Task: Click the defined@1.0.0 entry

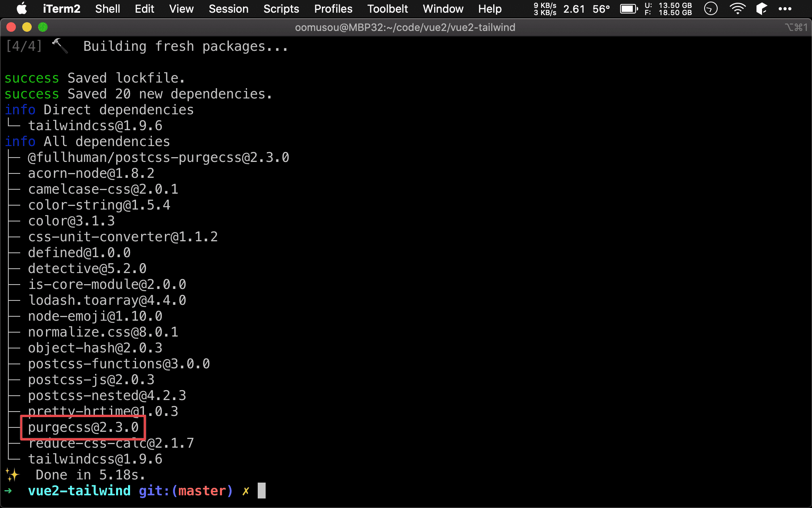Action: point(79,253)
